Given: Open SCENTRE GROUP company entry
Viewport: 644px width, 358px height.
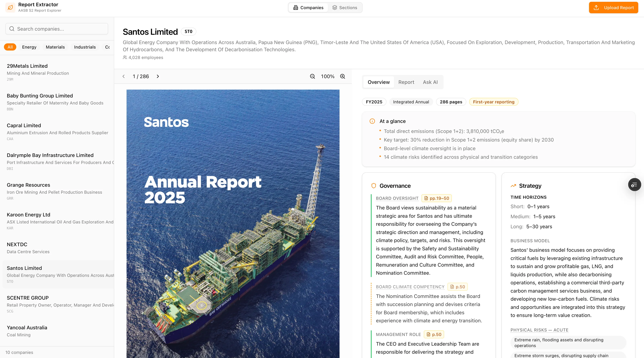Looking at the screenshot, I should point(58,304).
